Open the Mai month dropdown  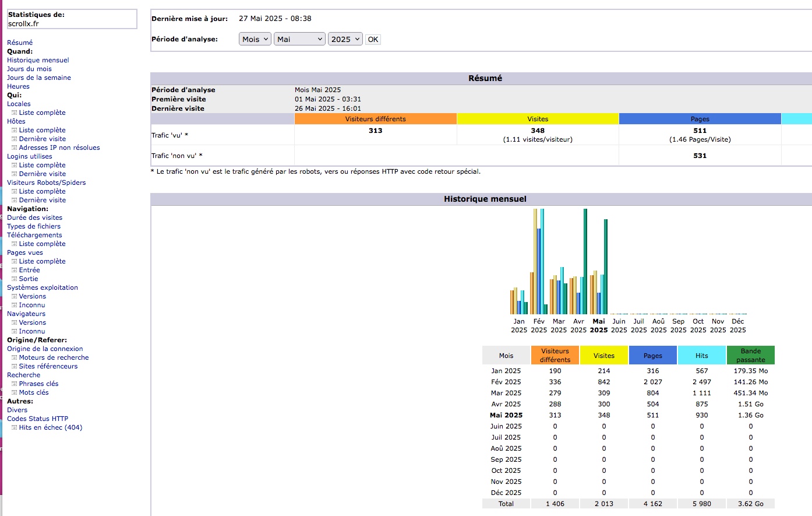[299, 39]
